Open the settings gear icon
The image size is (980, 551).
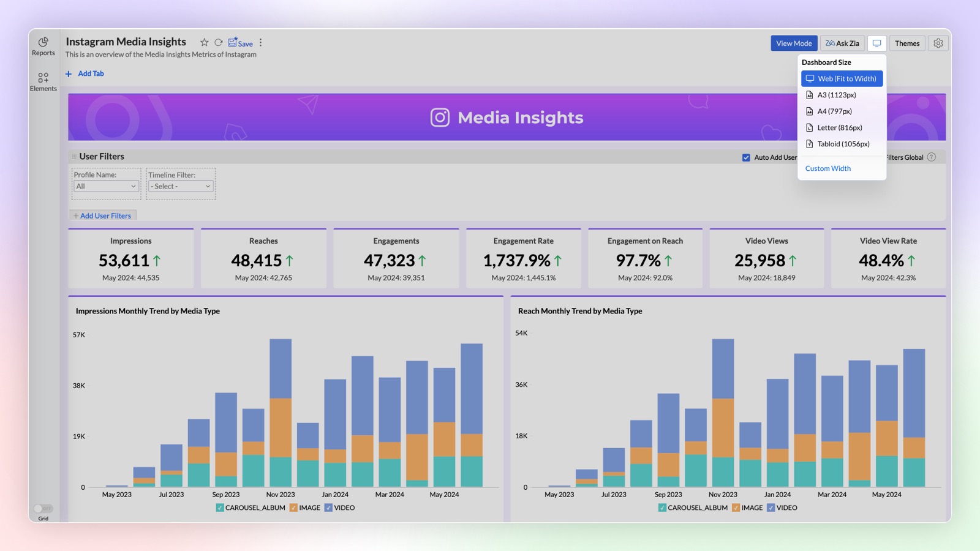[938, 43]
